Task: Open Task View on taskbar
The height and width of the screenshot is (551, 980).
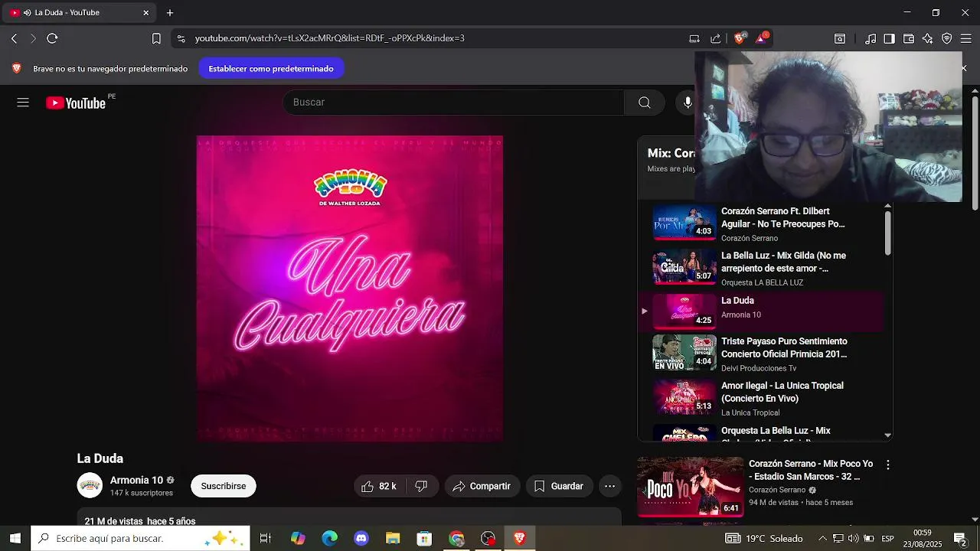Action: coord(266,539)
